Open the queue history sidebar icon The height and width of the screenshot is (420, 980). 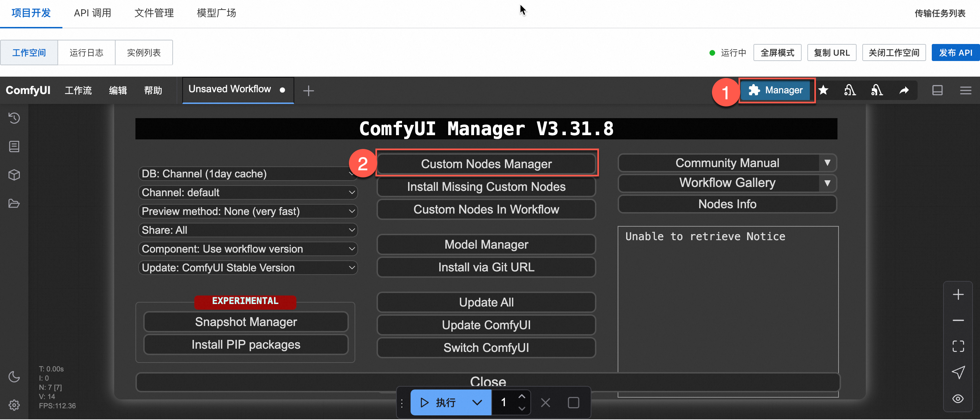point(14,118)
